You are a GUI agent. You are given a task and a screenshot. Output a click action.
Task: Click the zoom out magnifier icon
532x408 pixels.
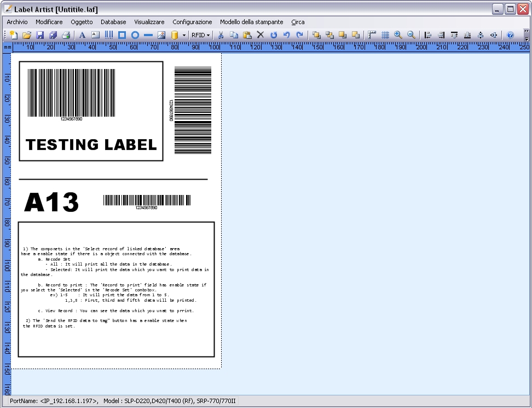point(411,35)
